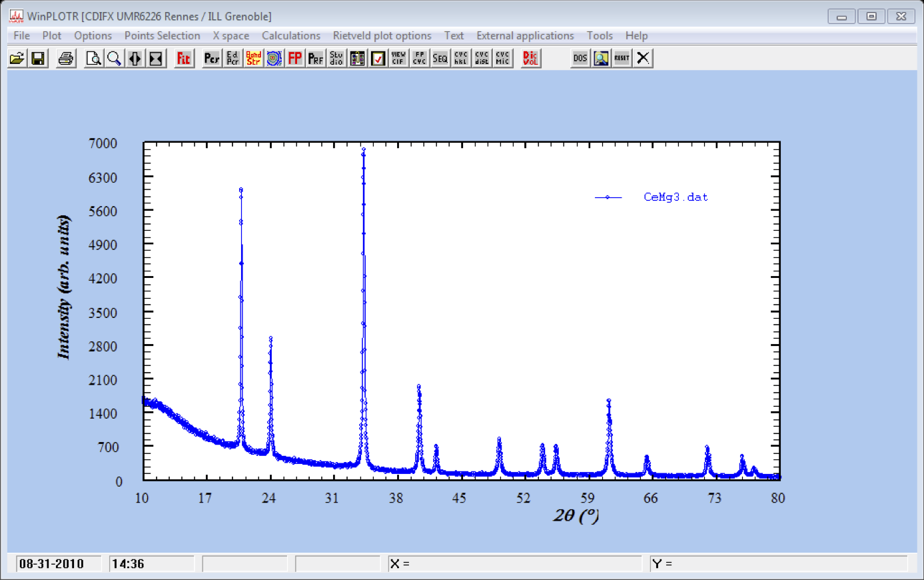The height and width of the screenshot is (580, 924).
Task: Click the CVC dist icon
Action: [x=482, y=59]
